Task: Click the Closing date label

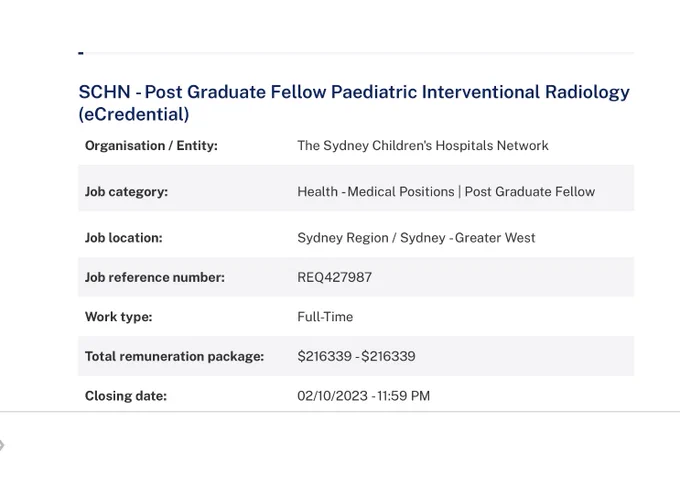Action: click(x=126, y=396)
